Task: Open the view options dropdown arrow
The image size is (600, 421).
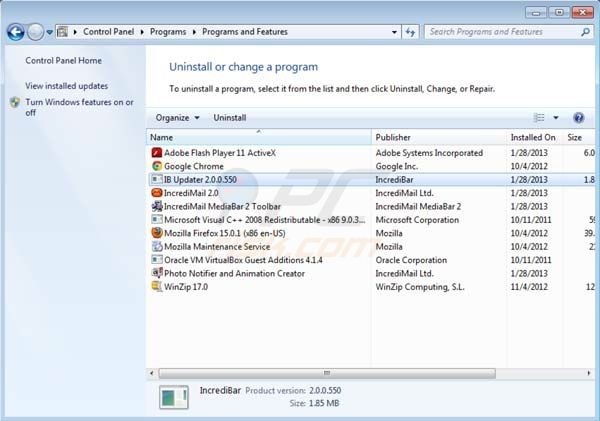Action: [556, 117]
